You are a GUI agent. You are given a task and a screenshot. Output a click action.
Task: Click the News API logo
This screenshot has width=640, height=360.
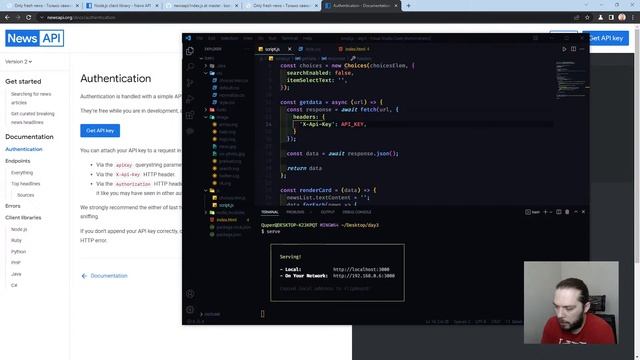pyautogui.click(x=35, y=38)
